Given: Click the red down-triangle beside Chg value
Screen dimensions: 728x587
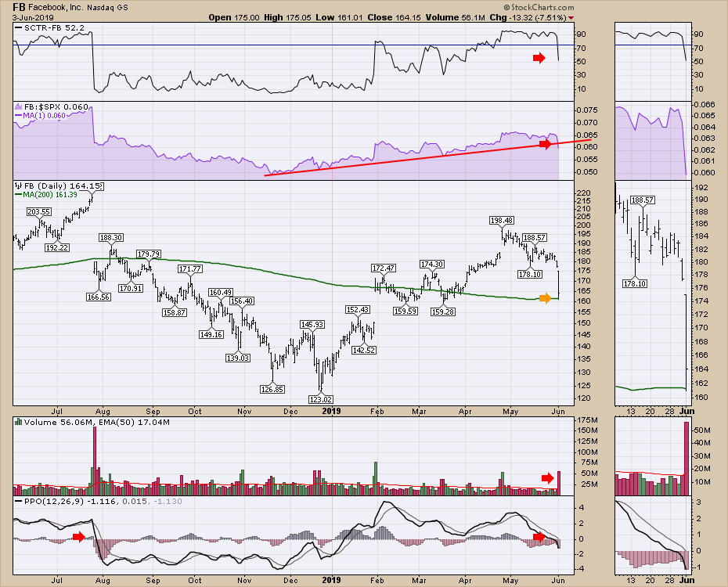Looking at the screenshot, I should click(571, 18).
